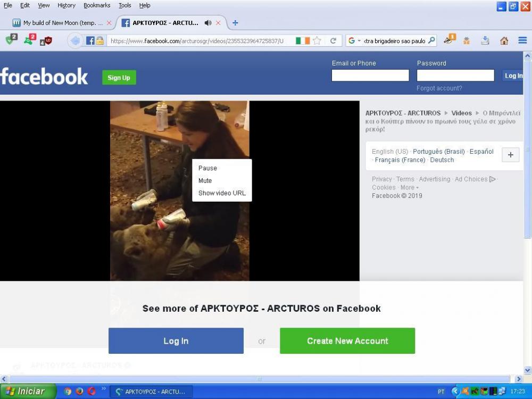Open the Help menu
The width and height of the screenshot is (532, 399).
coord(145,5)
